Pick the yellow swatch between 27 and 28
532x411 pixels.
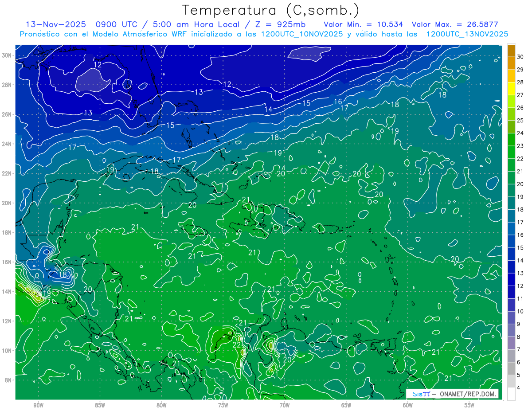tap(512, 89)
